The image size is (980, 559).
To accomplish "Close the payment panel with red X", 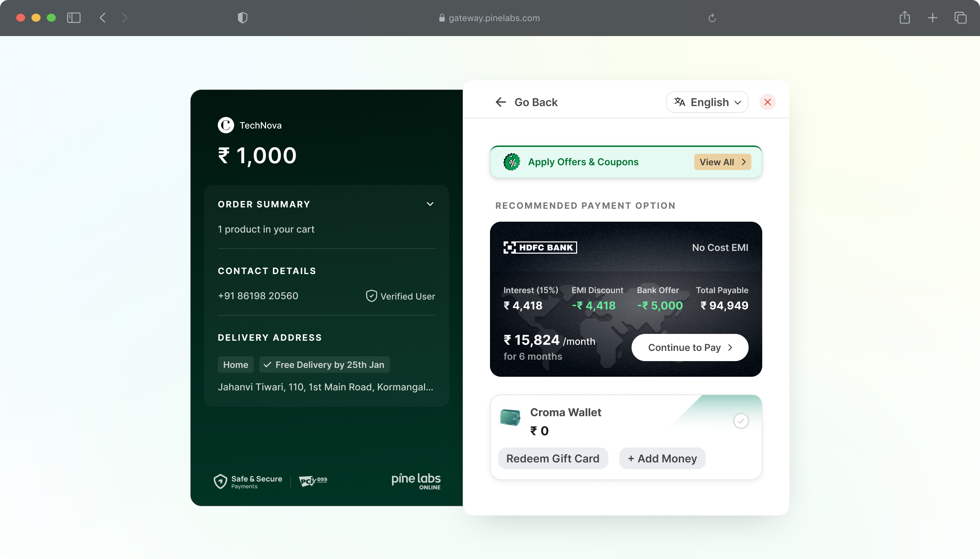I will (x=768, y=102).
